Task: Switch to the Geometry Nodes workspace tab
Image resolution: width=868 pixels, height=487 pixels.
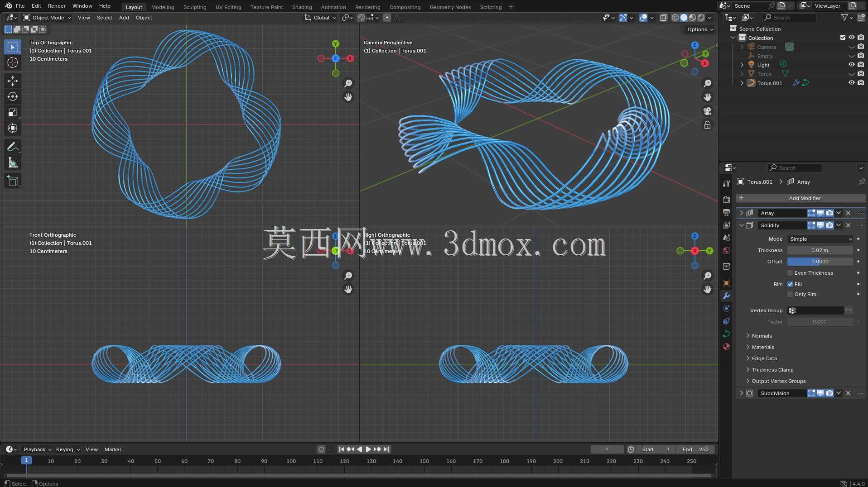Action: pyautogui.click(x=450, y=7)
